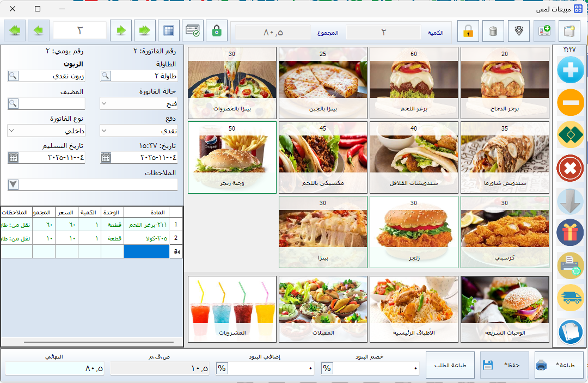The width and height of the screenshot is (588, 383).
Task: Open the gift box icon in sidebar
Action: tap(570, 233)
